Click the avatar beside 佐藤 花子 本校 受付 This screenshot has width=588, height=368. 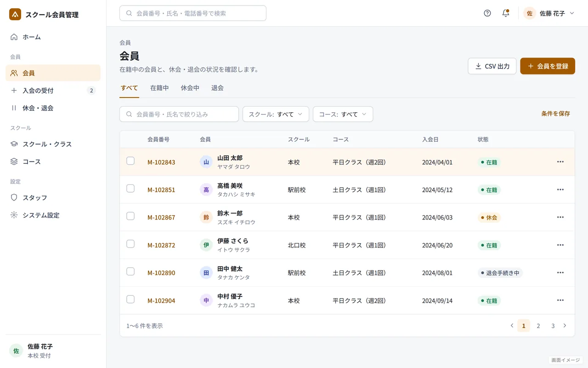click(16, 351)
